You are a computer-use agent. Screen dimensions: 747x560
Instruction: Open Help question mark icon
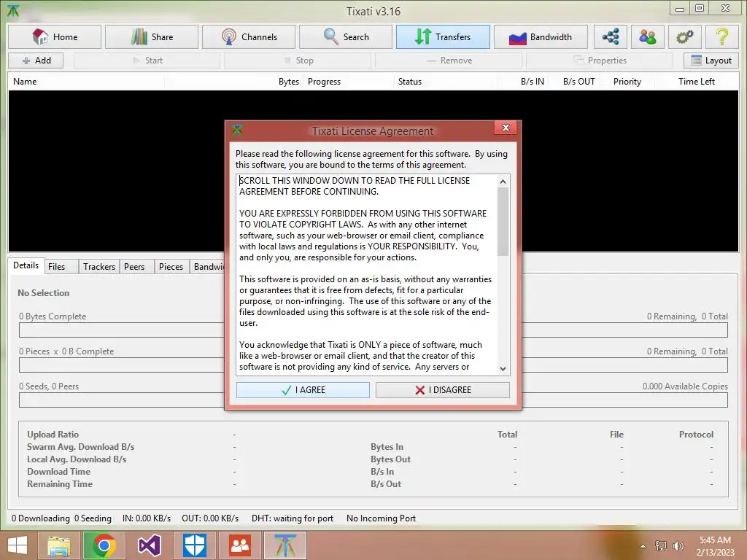pos(722,36)
